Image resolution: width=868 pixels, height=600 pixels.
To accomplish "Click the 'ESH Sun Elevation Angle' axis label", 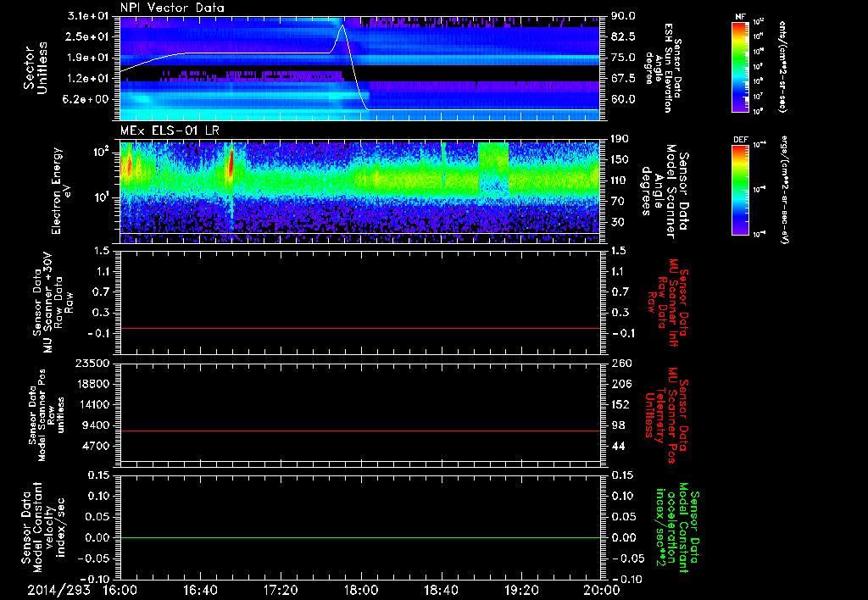I will [663, 68].
